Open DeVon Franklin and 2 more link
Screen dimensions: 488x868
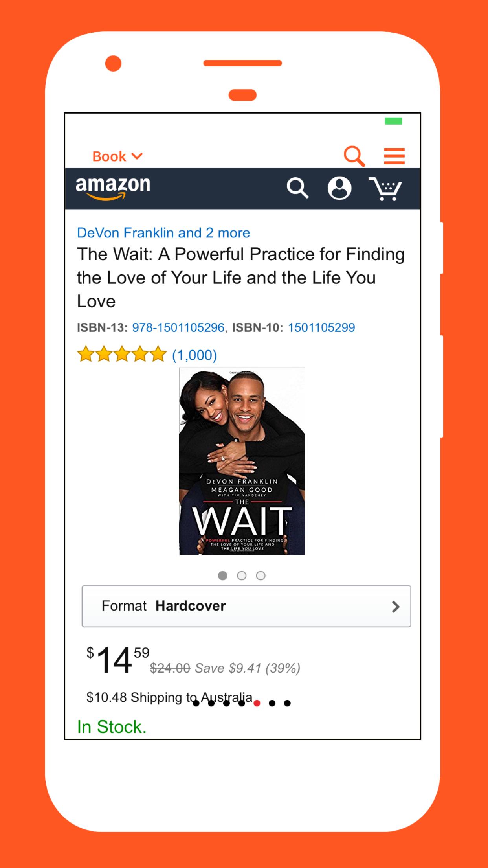(163, 233)
